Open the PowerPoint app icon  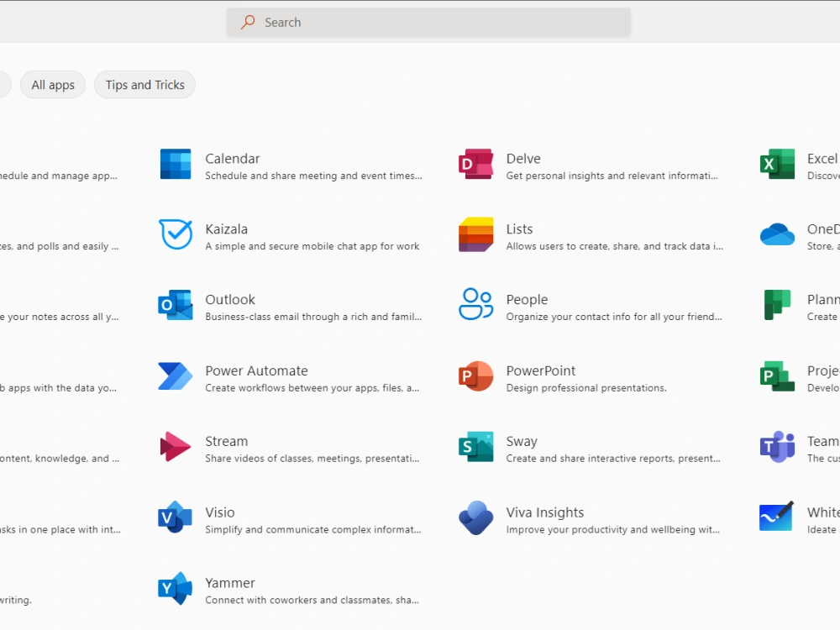(475, 376)
